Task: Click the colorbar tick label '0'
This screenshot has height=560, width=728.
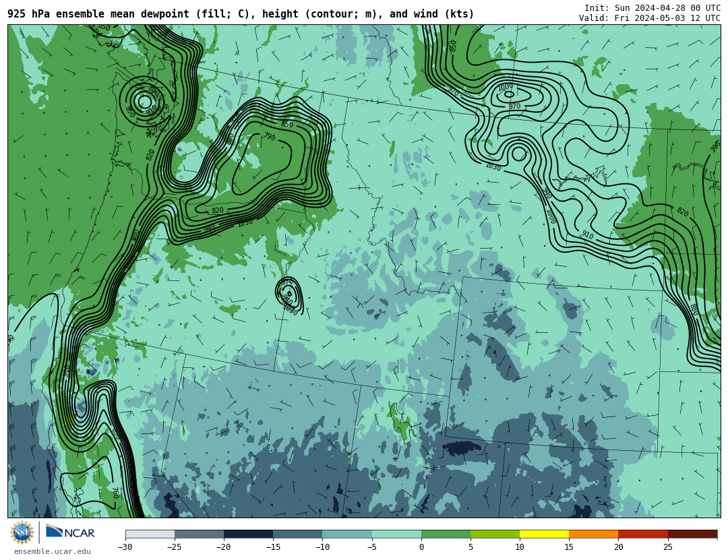Action: coord(421,547)
